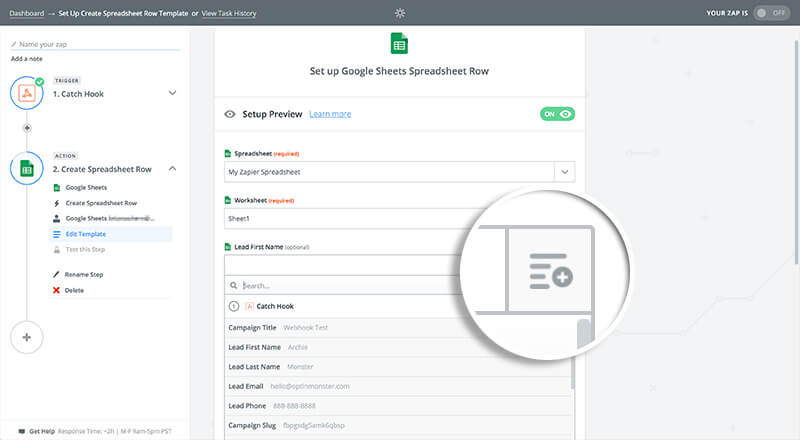Click the step number 1 circle in dropdown
The width and height of the screenshot is (800, 440).
coord(234,306)
